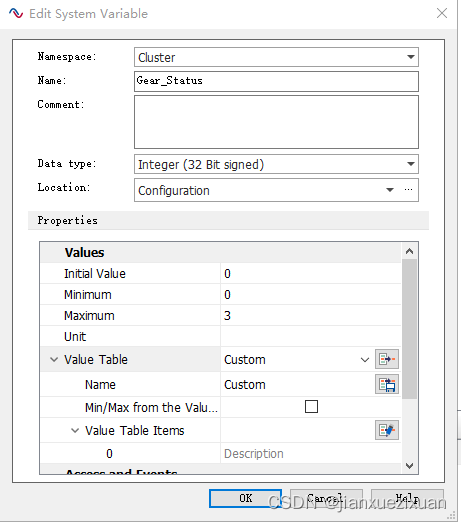Click the Maximum value cell showing 3
The image size is (461, 522).
tap(311, 315)
